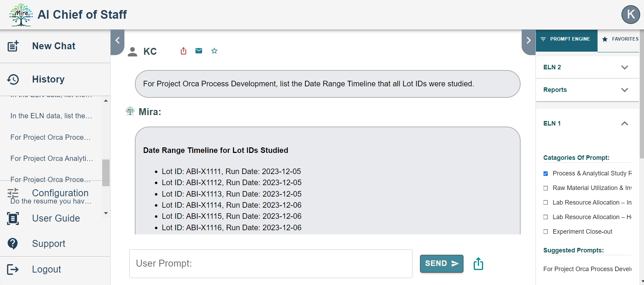Click the User Prompt text field
Image resolution: width=644 pixels, height=285 pixels.
coord(270,264)
